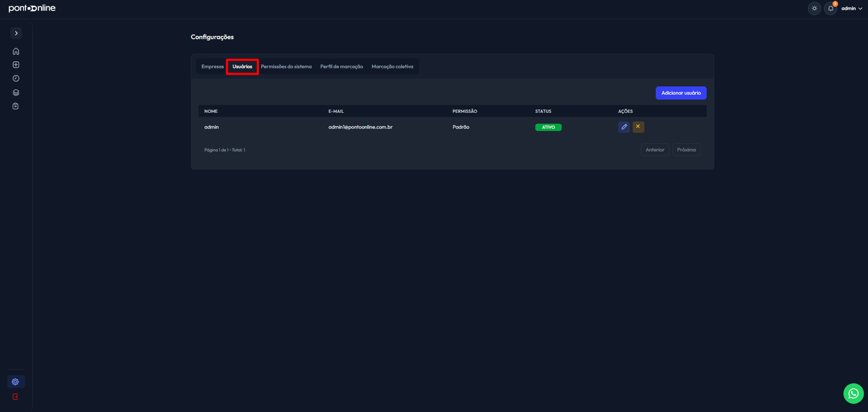Switch to Permissões do sistema tab
This screenshot has width=868, height=412.
[286, 67]
